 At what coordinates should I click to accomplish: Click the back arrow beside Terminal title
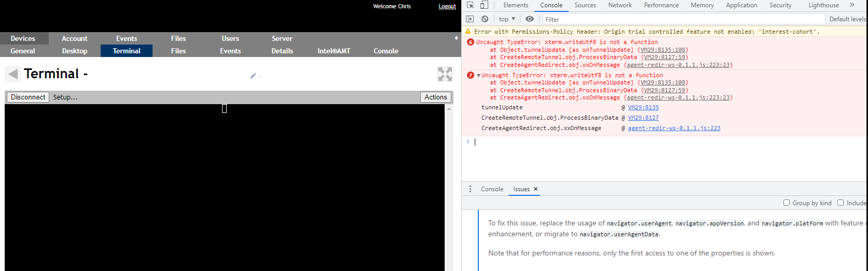(x=13, y=74)
